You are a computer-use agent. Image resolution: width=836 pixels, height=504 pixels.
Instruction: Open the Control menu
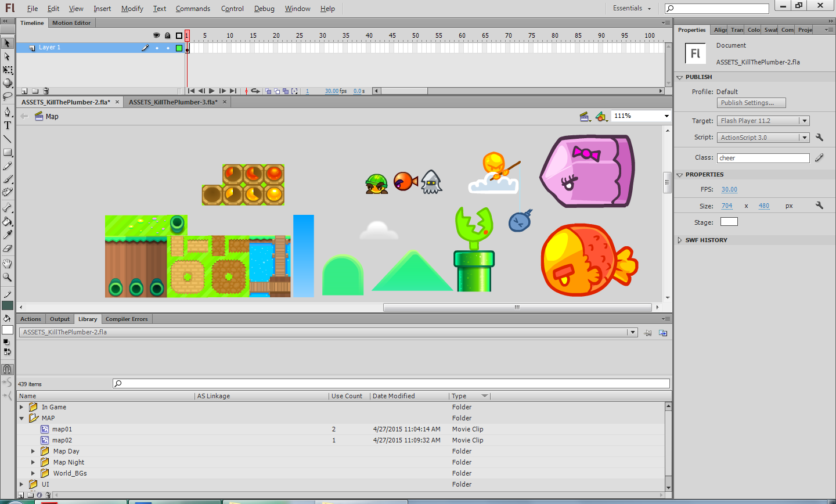pos(232,9)
